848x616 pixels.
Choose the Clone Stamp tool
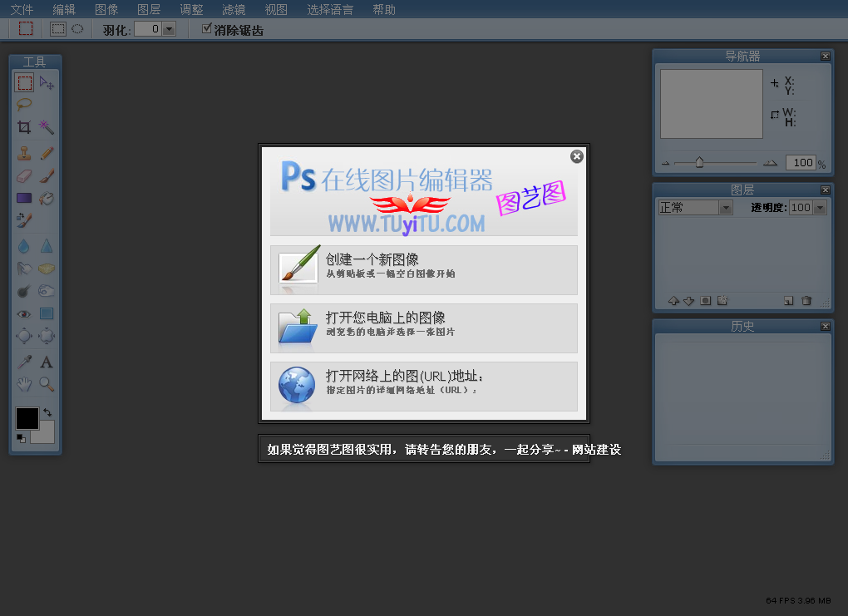pos(24,154)
